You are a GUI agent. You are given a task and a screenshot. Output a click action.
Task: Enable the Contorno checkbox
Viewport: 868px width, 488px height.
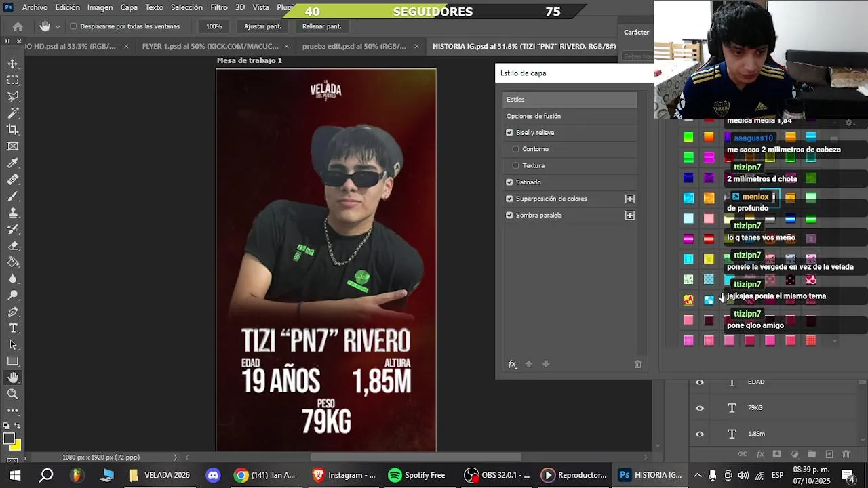coord(516,149)
